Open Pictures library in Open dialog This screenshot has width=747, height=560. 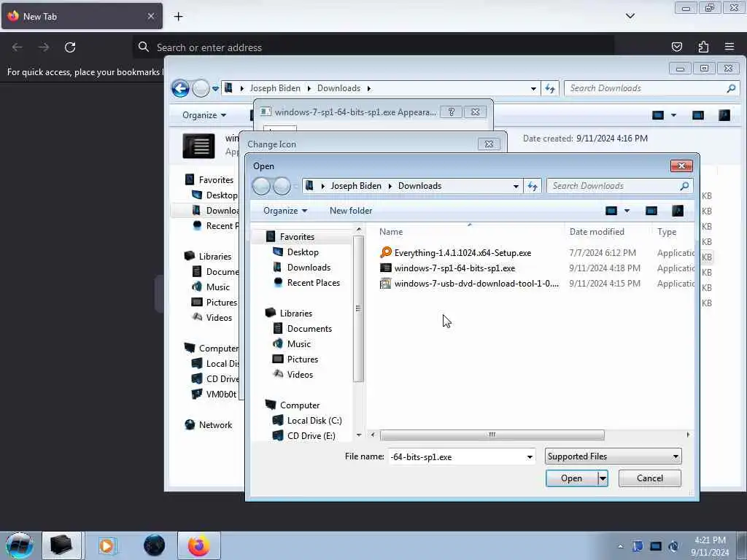[303, 359]
